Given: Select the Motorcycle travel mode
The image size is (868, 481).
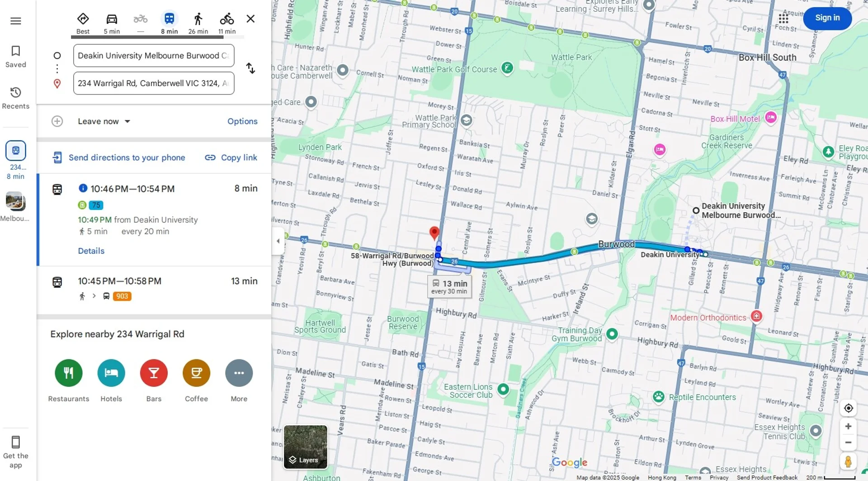Looking at the screenshot, I should point(141,23).
